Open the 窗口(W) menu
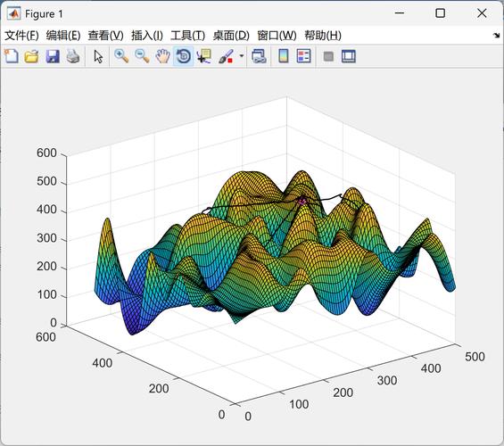 (277, 36)
